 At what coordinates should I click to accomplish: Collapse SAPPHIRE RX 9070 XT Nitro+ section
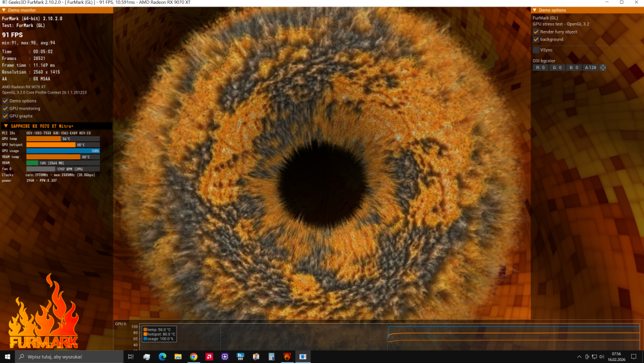pos(6,126)
